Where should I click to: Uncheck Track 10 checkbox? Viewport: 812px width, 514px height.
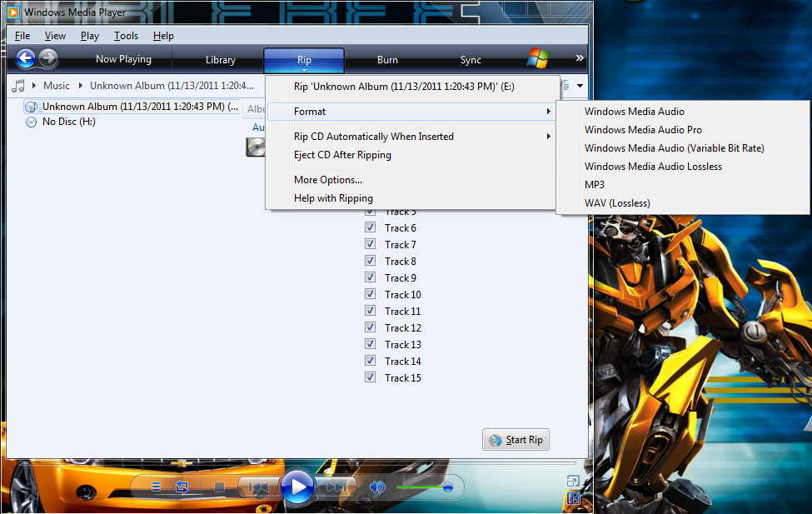coord(370,293)
